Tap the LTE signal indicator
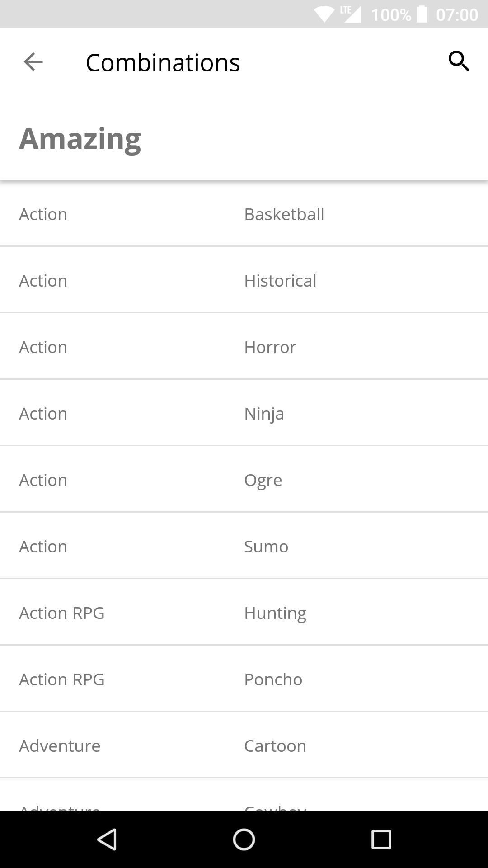This screenshot has width=488, height=868. pos(351,14)
